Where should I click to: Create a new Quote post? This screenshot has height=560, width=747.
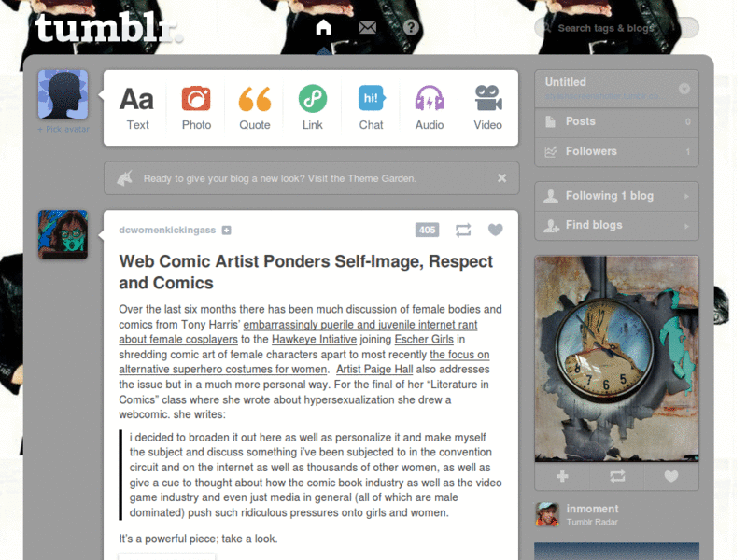click(254, 108)
